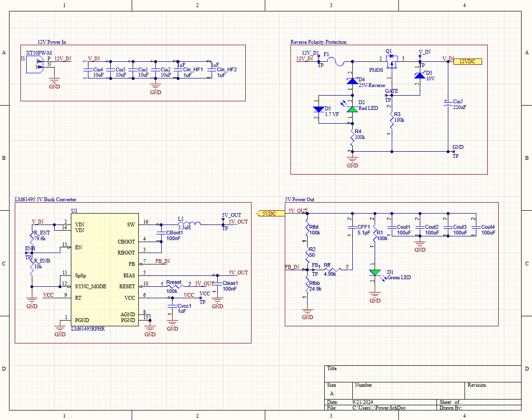The width and height of the screenshot is (532, 420).
Task: Click GND symbol below XT30PW-M connector
Action: click(54, 83)
